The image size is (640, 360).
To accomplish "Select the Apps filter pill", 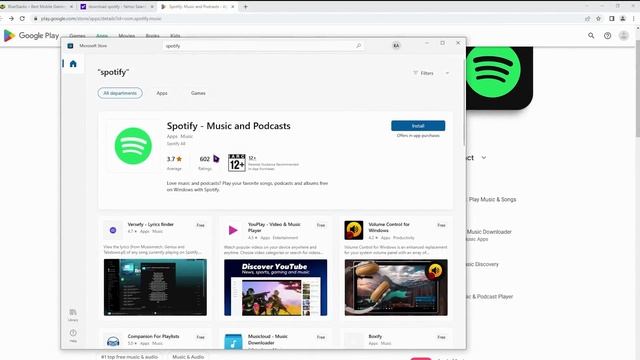I will pos(162,93).
